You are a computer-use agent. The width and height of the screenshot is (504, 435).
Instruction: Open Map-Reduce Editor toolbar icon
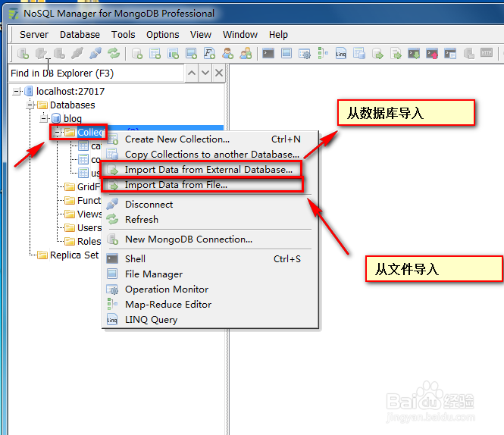(323, 53)
